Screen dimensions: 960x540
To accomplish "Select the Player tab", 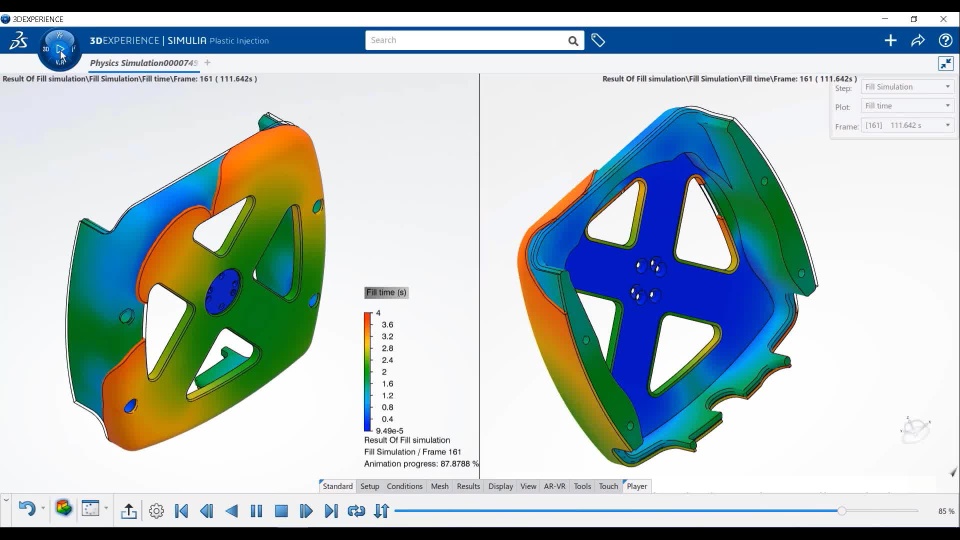I will [x=637, y=486].
